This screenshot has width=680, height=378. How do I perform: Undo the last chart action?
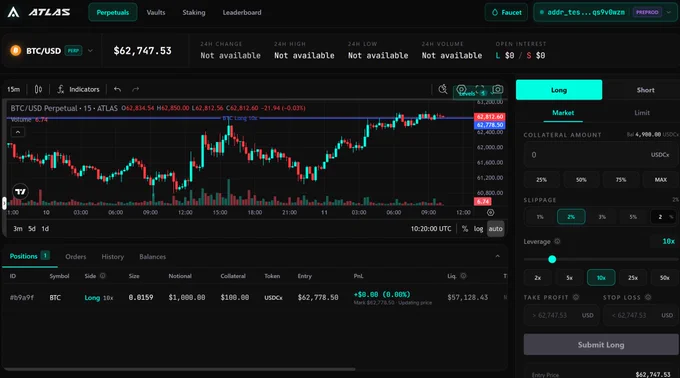pos(118,89)
